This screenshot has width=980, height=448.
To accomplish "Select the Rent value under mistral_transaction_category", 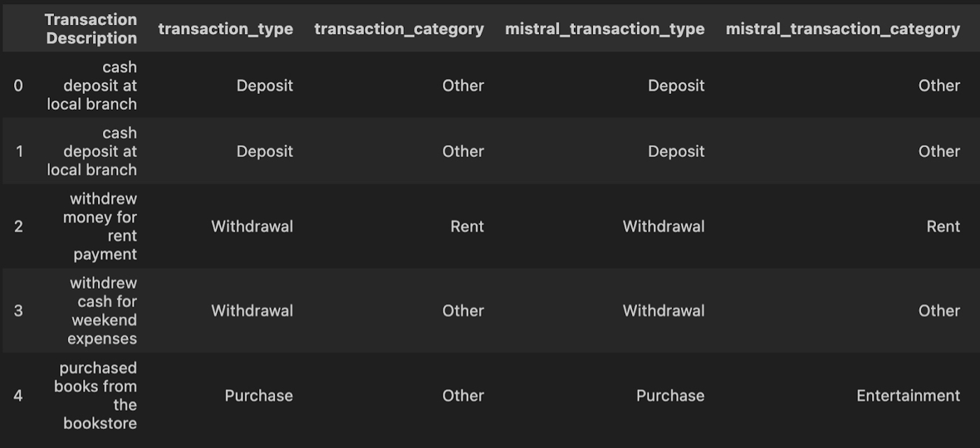I will (944, 226).
